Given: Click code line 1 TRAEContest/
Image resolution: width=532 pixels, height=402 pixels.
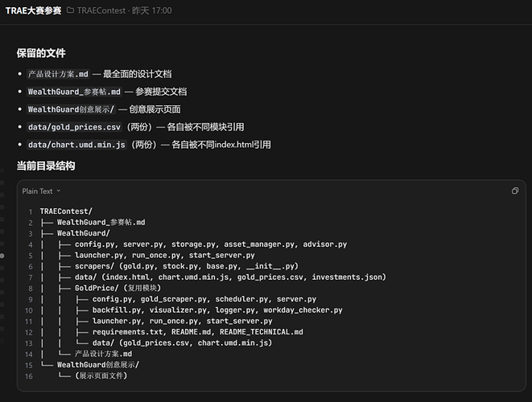Looking at the screenshot, I should click(x=66, y=211).
